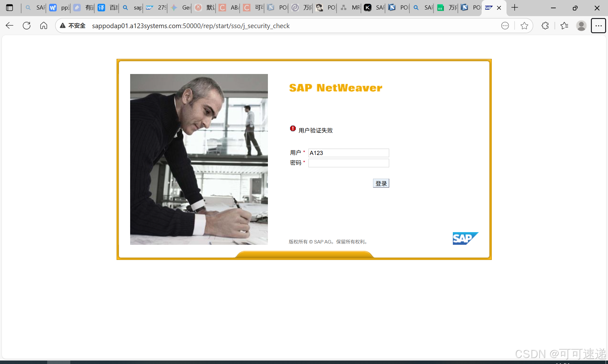Image resolution: width=608 pixels, height=364 pixels.
Task: Go to the browser home page
Action: click(x=44, y=26)
